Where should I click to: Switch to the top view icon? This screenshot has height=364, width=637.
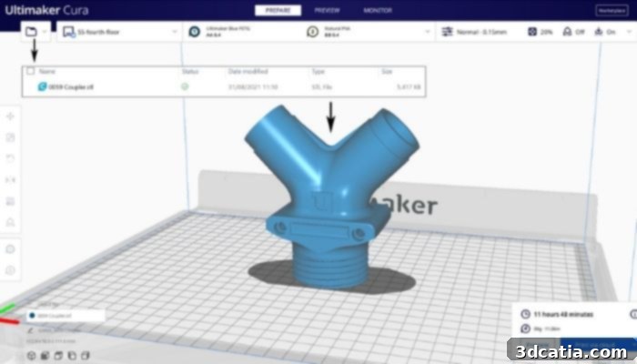click(58, 356)
